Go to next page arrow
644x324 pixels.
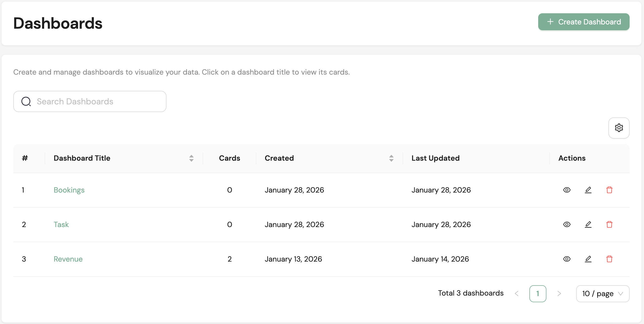click(x=559, y=293)
